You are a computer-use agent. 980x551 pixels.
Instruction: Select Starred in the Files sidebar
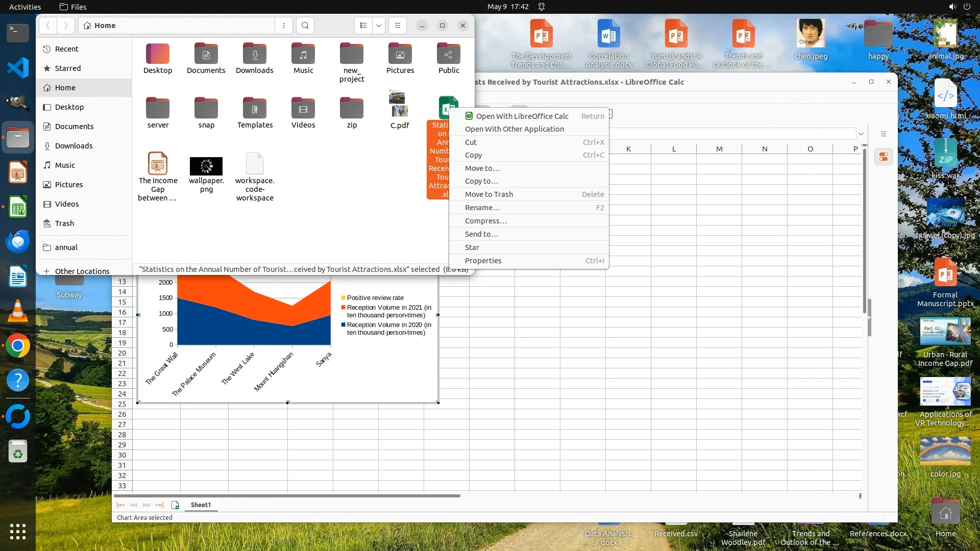[67, 68]
